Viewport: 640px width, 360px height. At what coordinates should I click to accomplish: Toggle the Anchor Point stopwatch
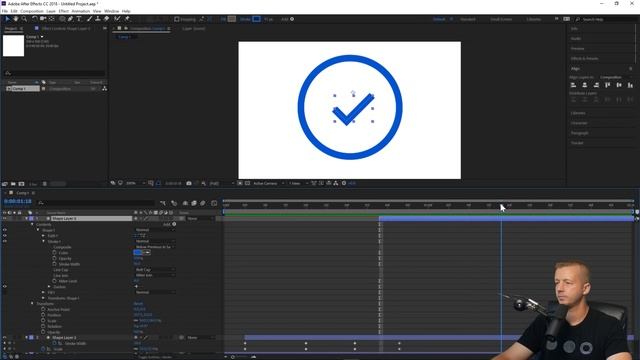(x=43, y=309)
